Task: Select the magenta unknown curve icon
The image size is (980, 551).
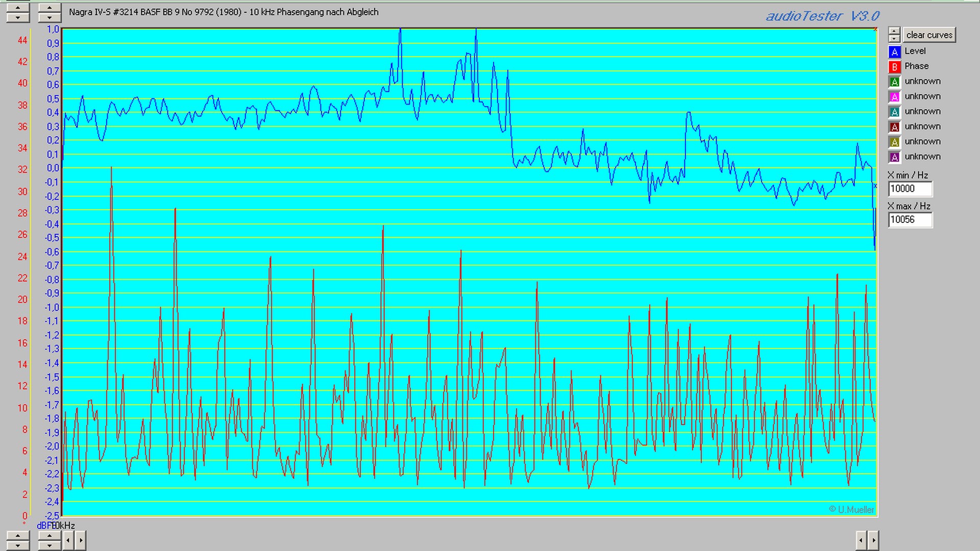Action: 894,97
